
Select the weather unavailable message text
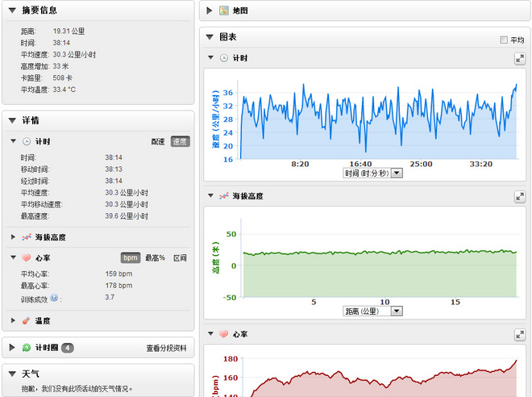77,389
